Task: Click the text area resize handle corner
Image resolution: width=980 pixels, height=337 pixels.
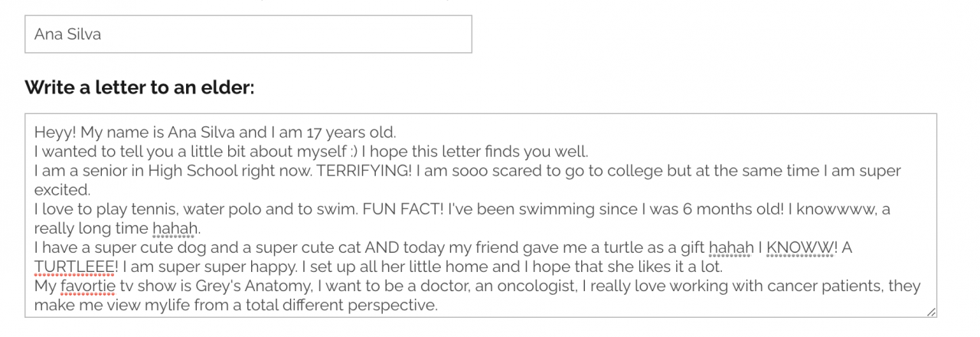Action: coord(930,311)
